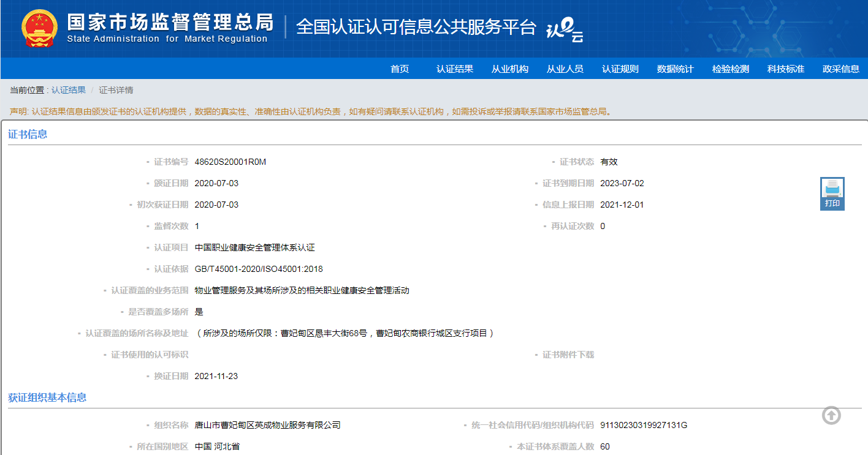Open 检验检测 navigation item
The image size is (868, 455).
[x=731, y=69]
